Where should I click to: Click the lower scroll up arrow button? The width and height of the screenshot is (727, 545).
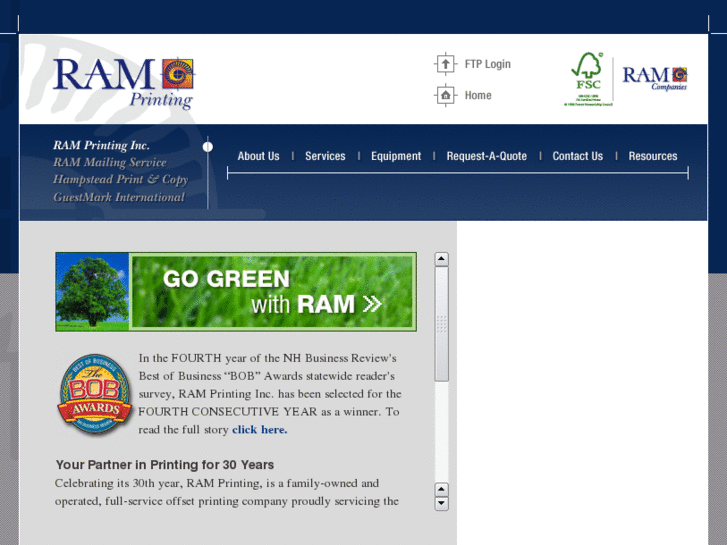point(441,489)
